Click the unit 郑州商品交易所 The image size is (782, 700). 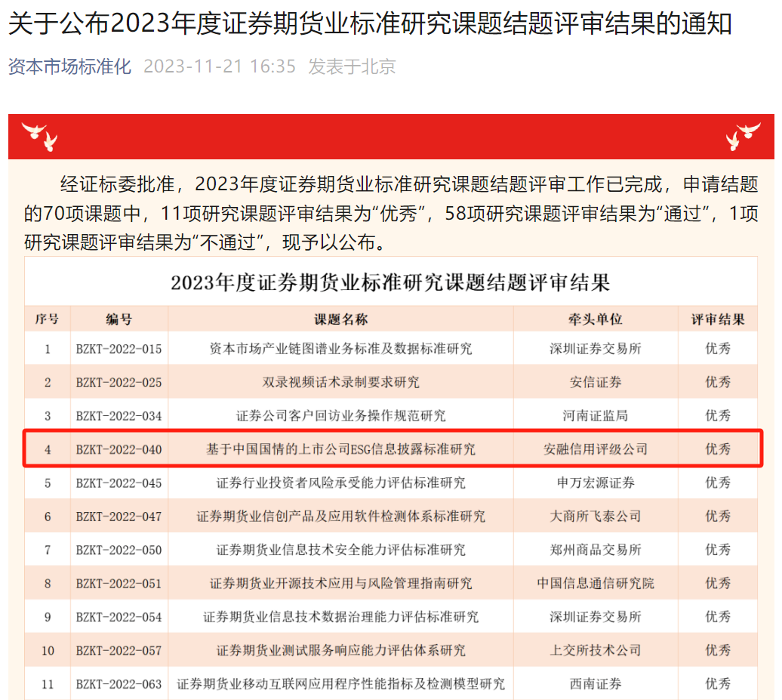point(596,549)
